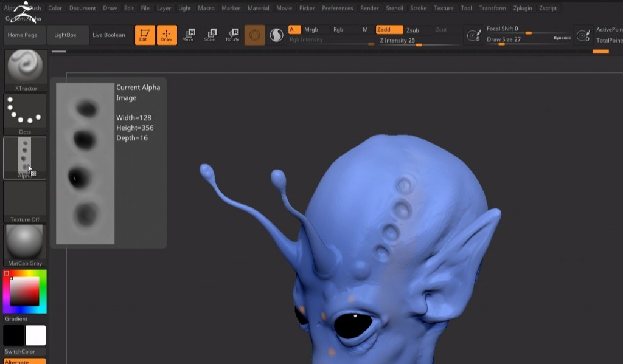
Task: Choose the Rotate tool
Action: pyautogui.click(x=232, y=35)
